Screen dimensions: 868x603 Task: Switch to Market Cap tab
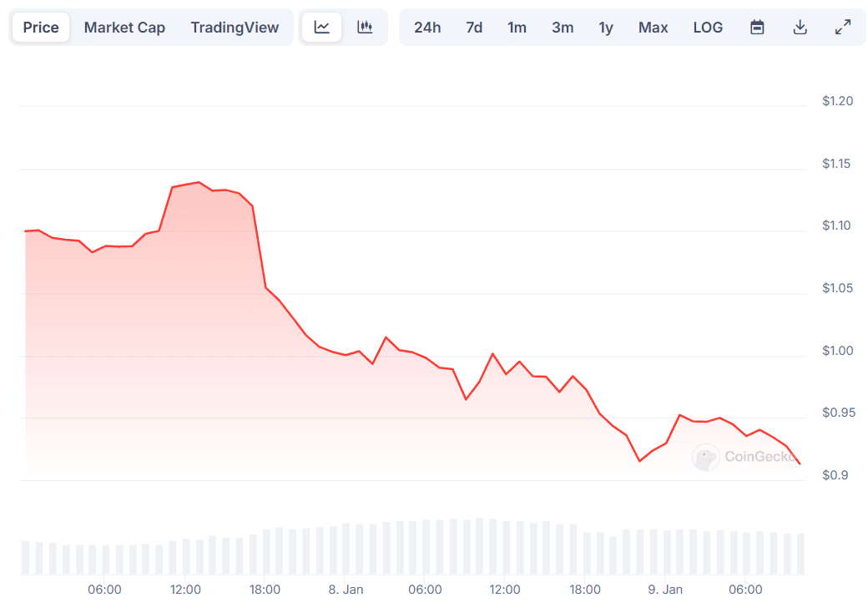(124, 28)
